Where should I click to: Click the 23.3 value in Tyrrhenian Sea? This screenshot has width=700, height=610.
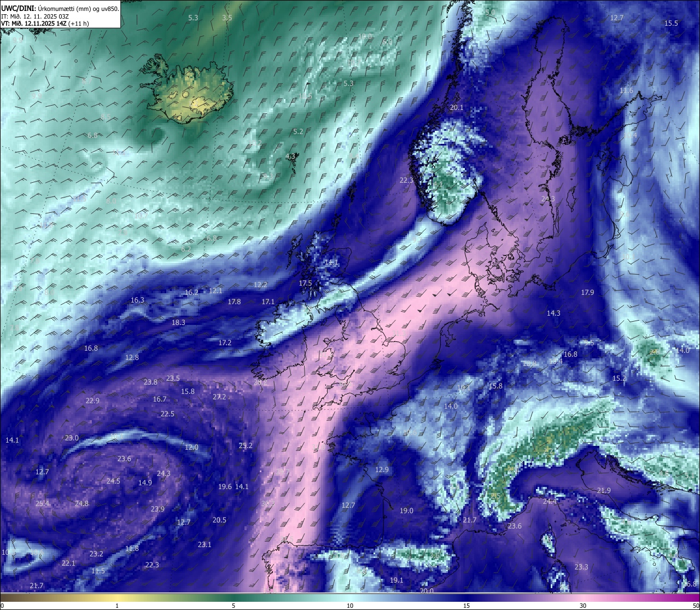tap(581, 567)
